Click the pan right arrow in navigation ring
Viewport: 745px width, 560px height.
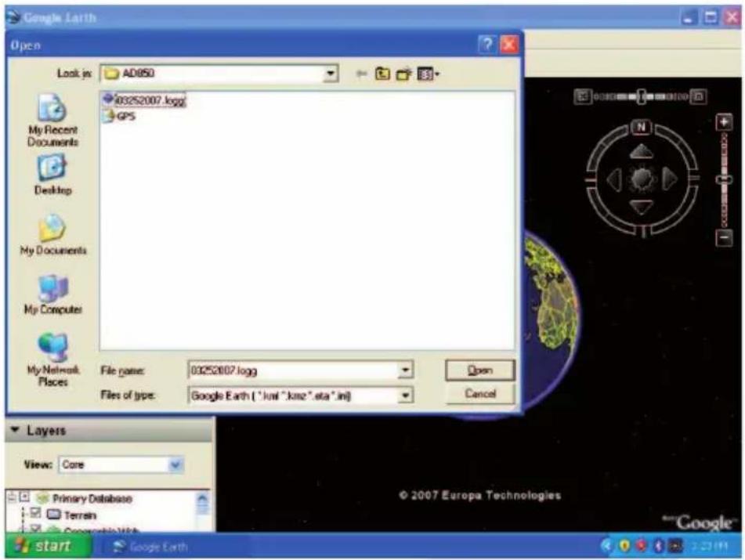(670, 179)
